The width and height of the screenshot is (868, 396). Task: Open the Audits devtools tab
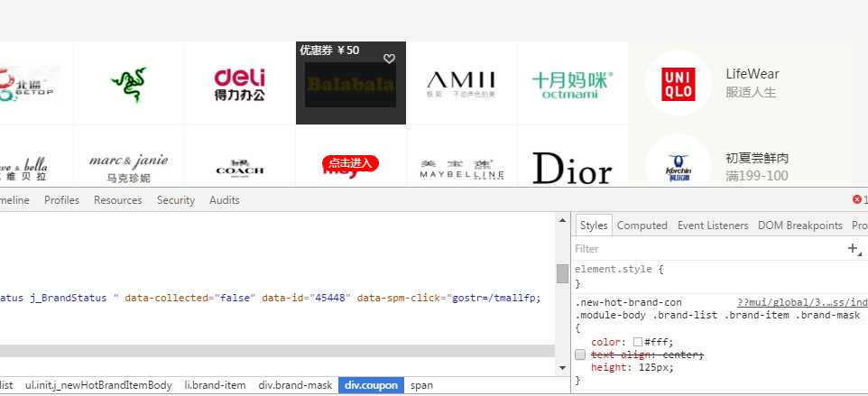pyautogui.click(x=224, y=200)
